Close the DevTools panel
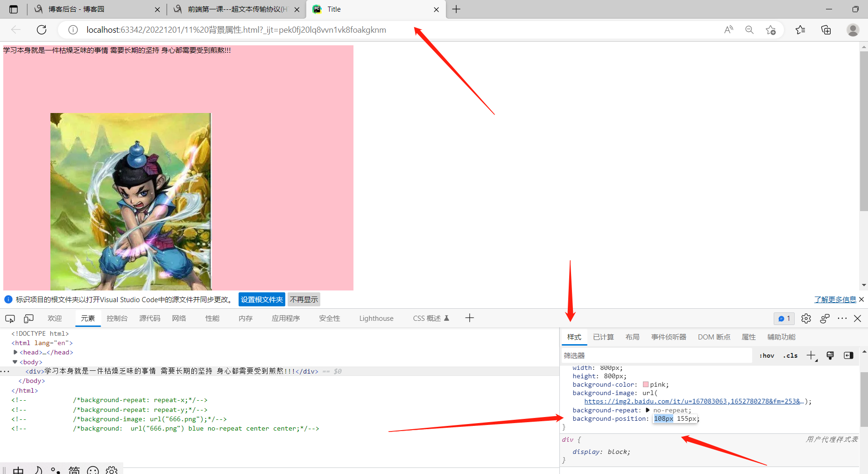Viewport: 868px width, 474px height. [x=858, y=318]
